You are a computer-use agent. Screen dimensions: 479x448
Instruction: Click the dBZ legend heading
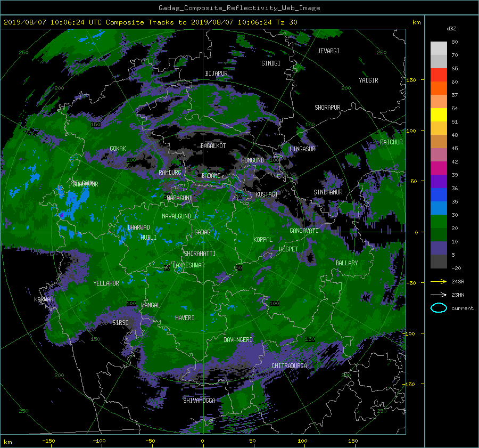tap(451, 29)
